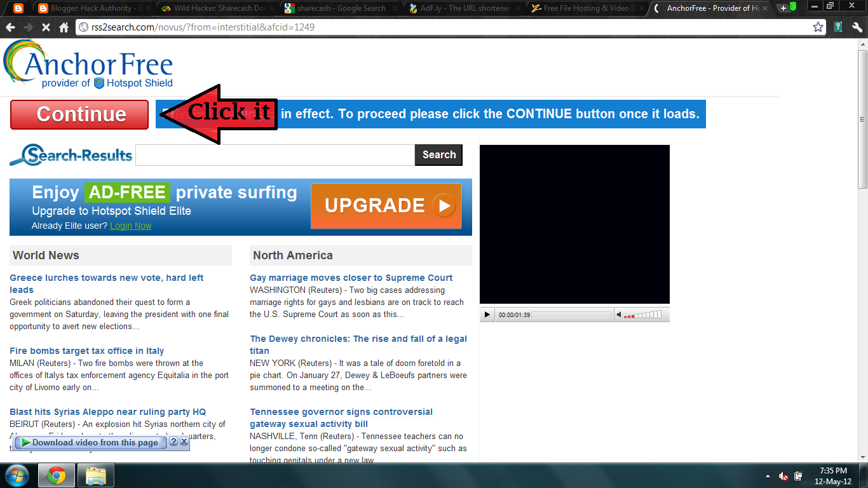The height and width of the screenshot is (488, 868).
Task: Open Fire bombs target tax office article
Action: pos(87,351)
